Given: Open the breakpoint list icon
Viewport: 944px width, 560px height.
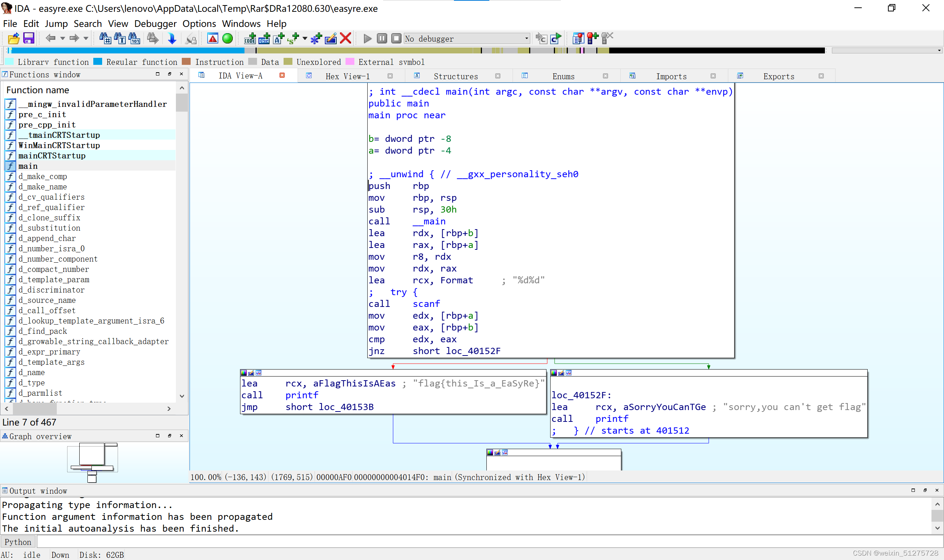Looking at the screenshot, I should point(578,38).
